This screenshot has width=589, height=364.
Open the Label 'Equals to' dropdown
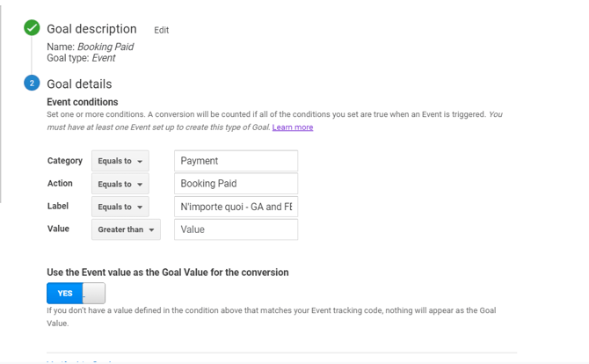pyautogui.click(x=120, y=207)
